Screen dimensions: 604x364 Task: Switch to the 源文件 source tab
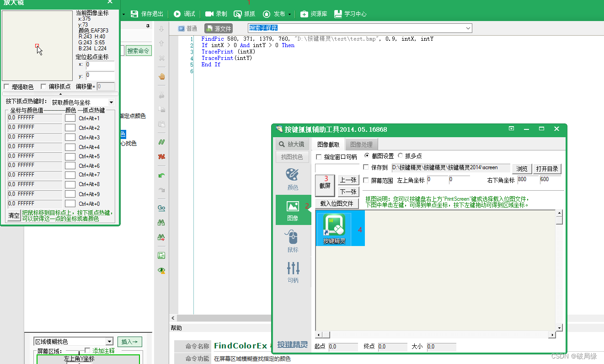[x=219, y=28]
